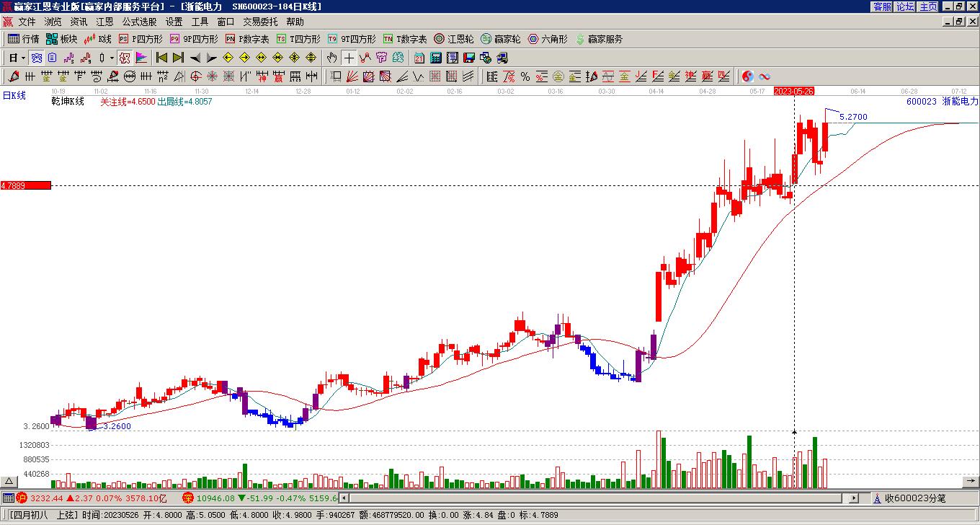This screenshot has height=525, width=980.
Task: Open the 文件 menu
Action: 27,22
